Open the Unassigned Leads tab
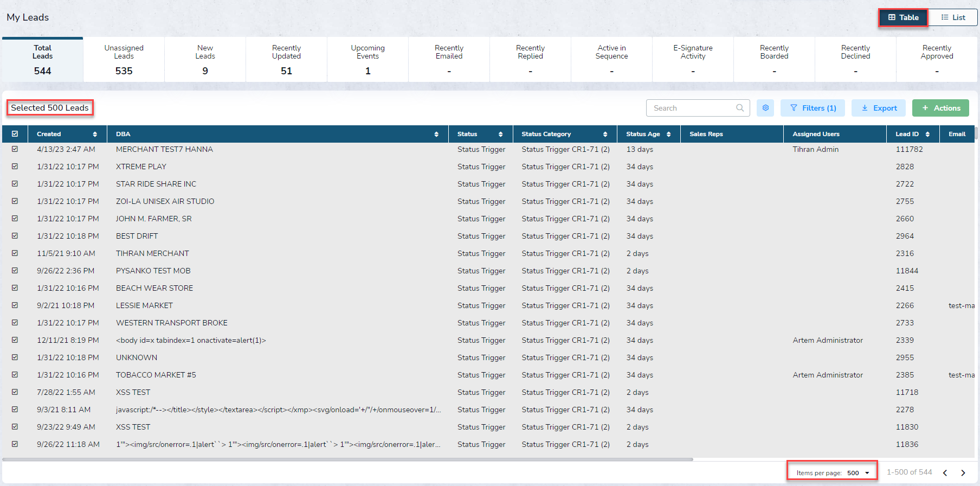This screenshot has height=486, width=980. (x=124, y=60)
